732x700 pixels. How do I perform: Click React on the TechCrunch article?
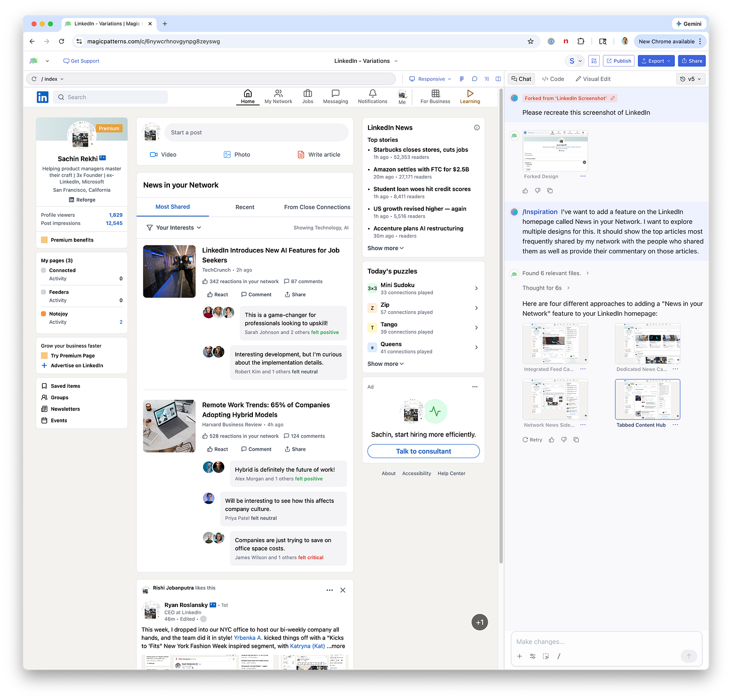coord(217,295)
